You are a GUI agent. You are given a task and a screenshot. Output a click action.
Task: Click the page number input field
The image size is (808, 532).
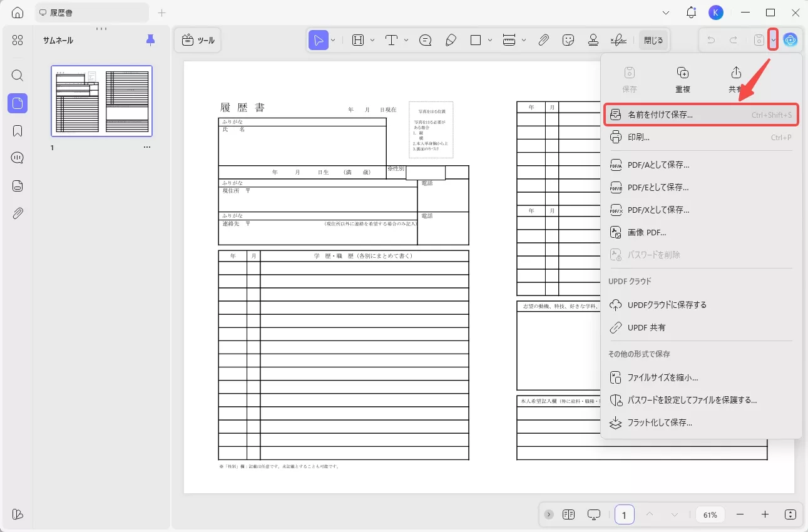(x=624, y=514)
